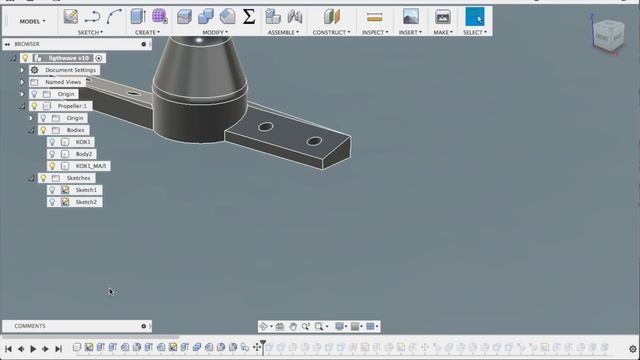
Task: Activate ligthwave v10 radio button
Action: coord(99,58)
